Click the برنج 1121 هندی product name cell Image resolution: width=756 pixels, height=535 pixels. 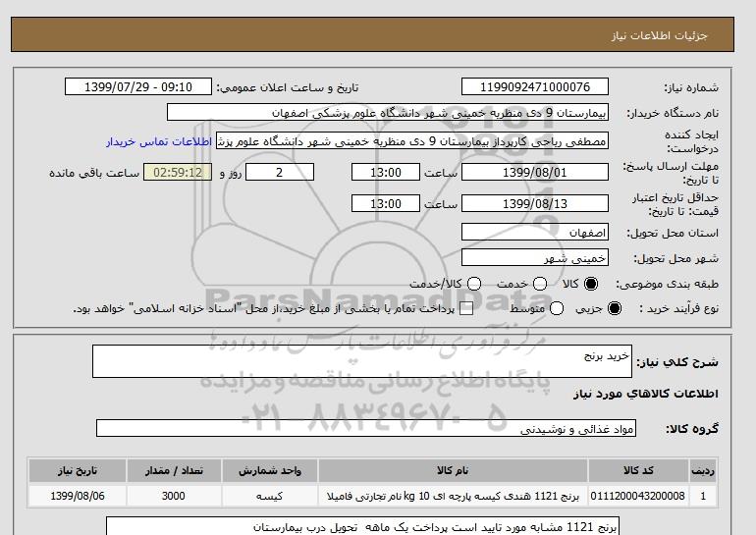pyautogui.click(x=453, y=496)
